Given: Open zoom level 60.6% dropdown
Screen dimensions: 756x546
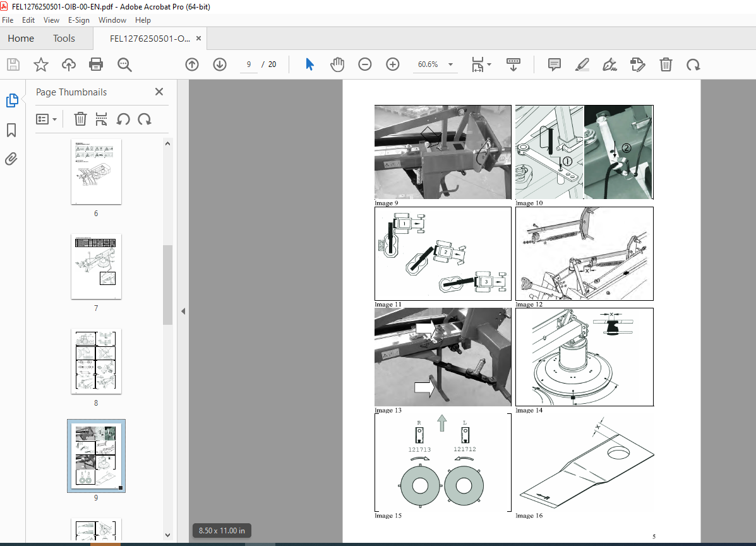Looking at the screenshot, I should tap(451, 64).
